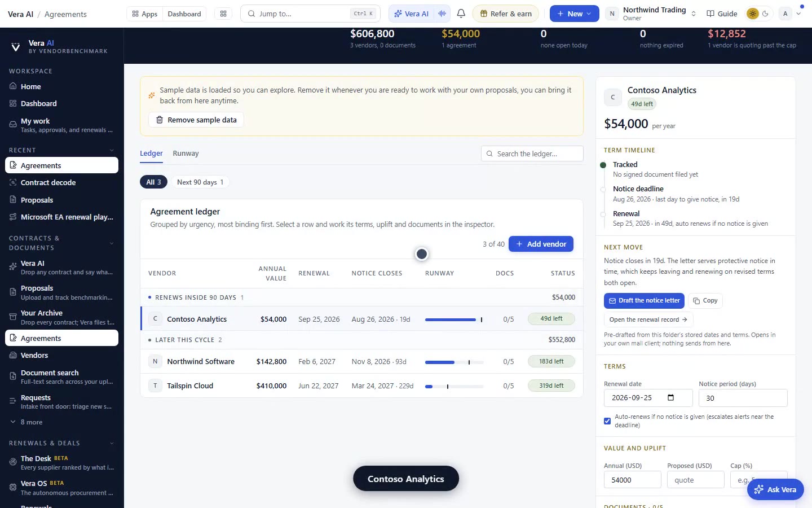Click the N avatar of the Northwind Software row
The width and height of the screenshot is (812, 508).
tap(155, 361)
